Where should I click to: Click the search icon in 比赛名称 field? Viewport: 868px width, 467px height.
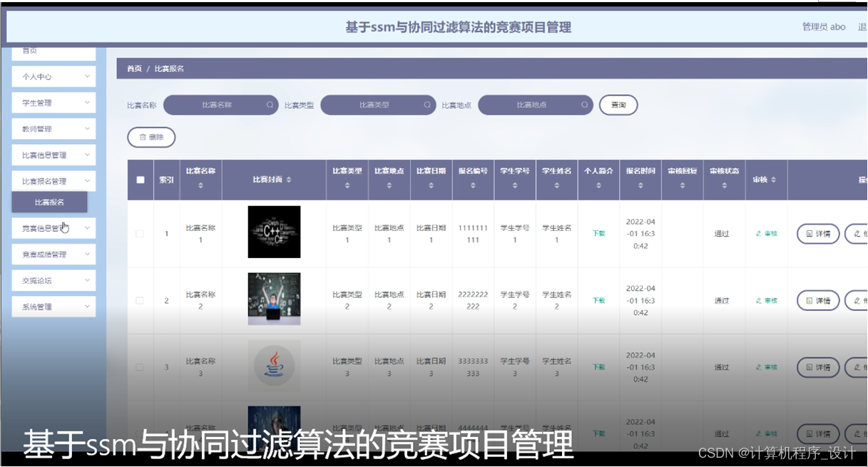point(270,105)
